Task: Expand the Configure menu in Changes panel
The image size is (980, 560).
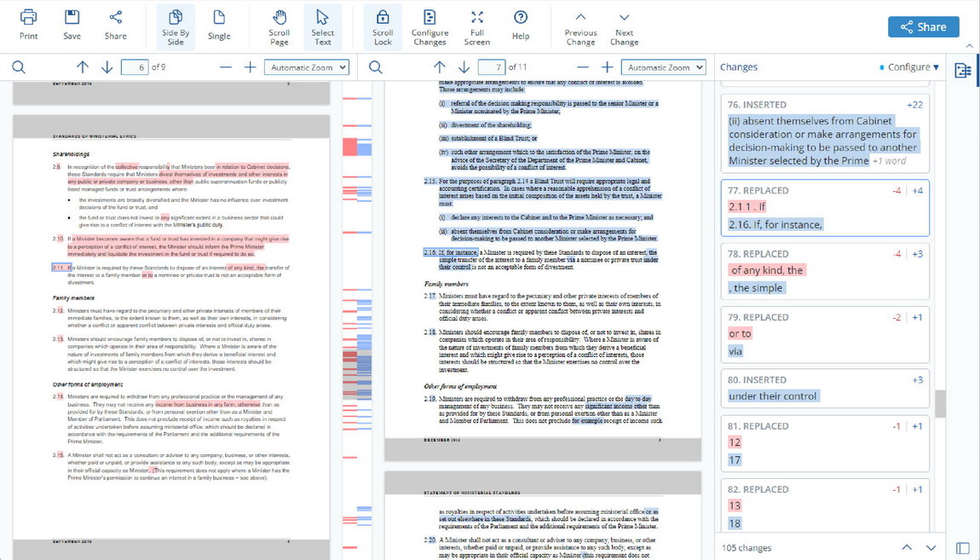Action: tap(913, 67)
